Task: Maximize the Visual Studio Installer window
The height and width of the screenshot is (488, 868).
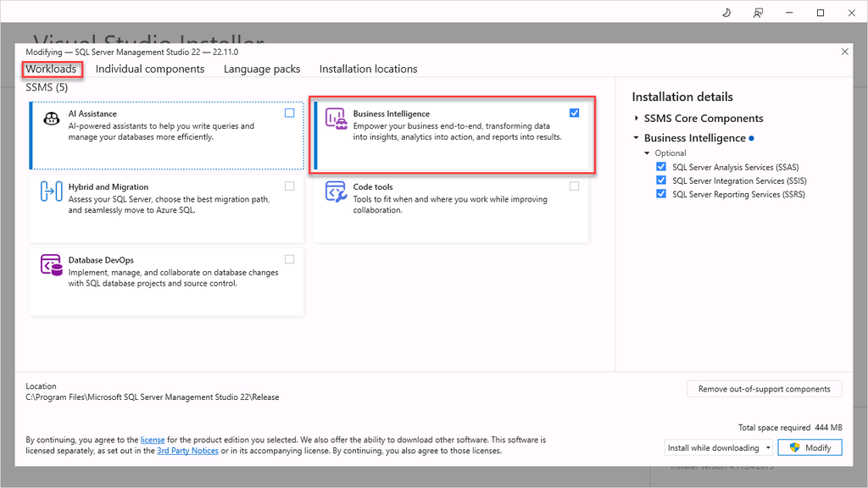Action: pyautogui.click(x=821, y=13)
